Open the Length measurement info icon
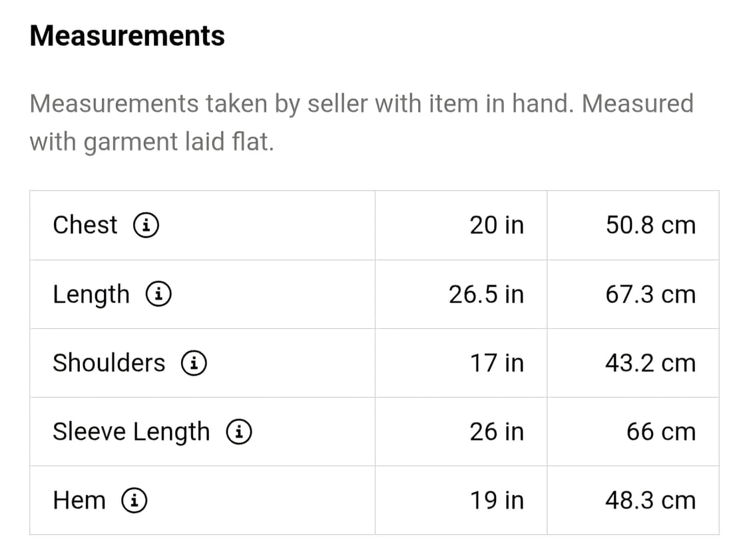The width and height of the screenshot is (749, 560). 160,294
